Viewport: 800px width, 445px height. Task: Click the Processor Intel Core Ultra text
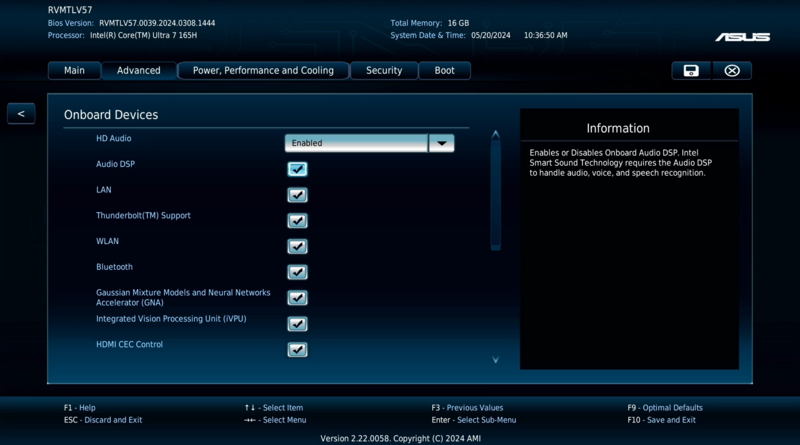(143, 35)
